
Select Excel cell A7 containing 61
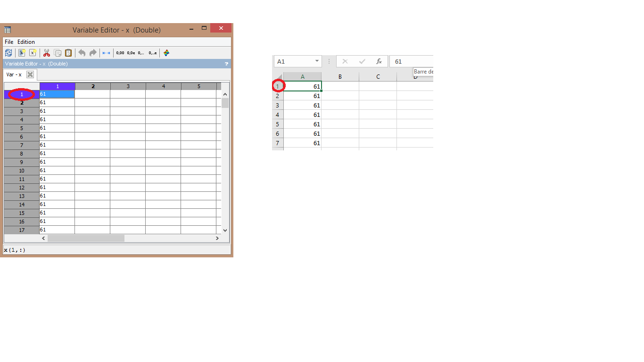303,143
